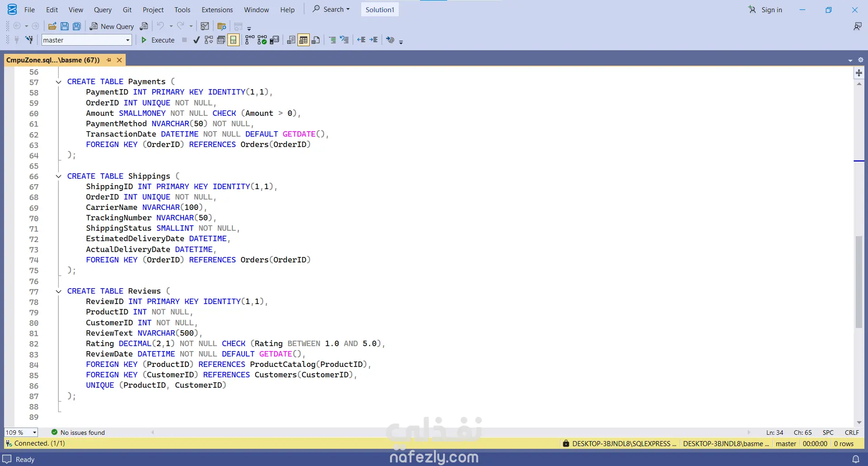The height and width of the screenshot is (466, 868).
Task: Collapse the CREATE TABLE Reviews block
Action: [58, 291]
